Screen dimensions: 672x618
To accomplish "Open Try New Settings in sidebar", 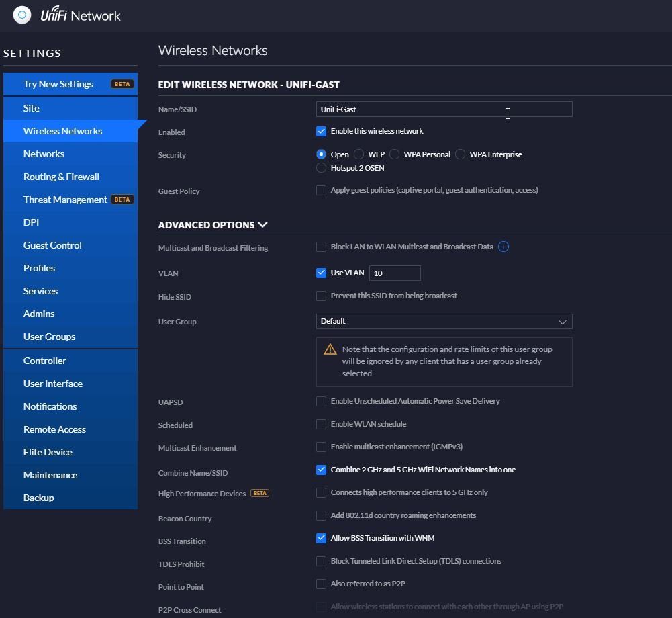I will (70, 84).
